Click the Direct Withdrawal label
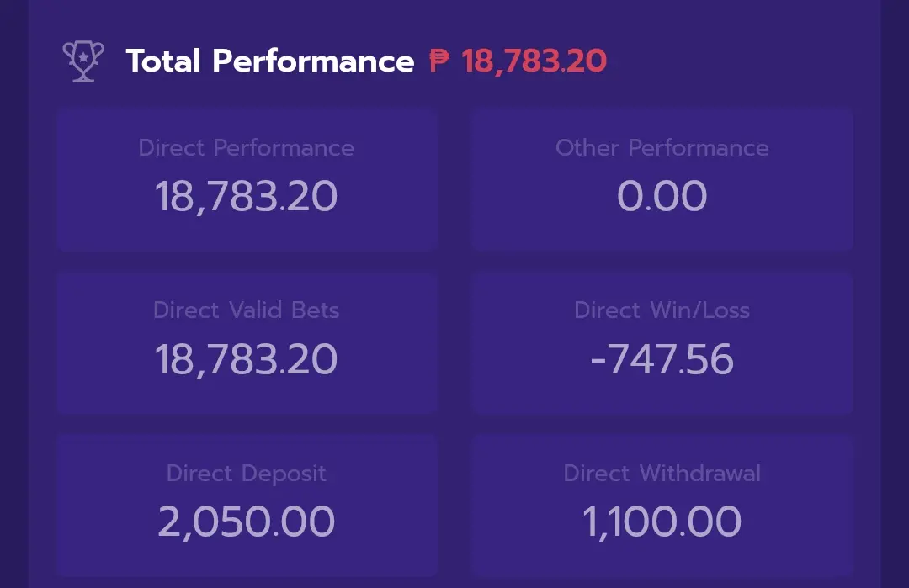 click(662, 474)
